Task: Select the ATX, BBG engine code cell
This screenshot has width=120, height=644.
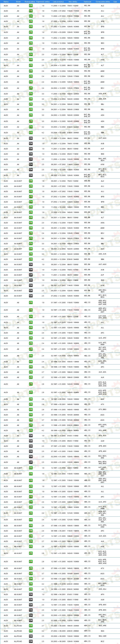Action: (103, 410)
